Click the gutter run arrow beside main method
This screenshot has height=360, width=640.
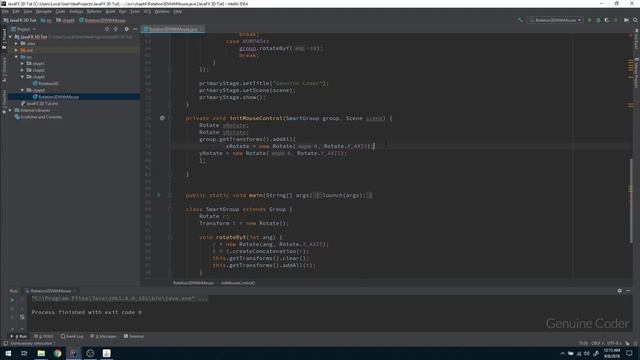159,195
